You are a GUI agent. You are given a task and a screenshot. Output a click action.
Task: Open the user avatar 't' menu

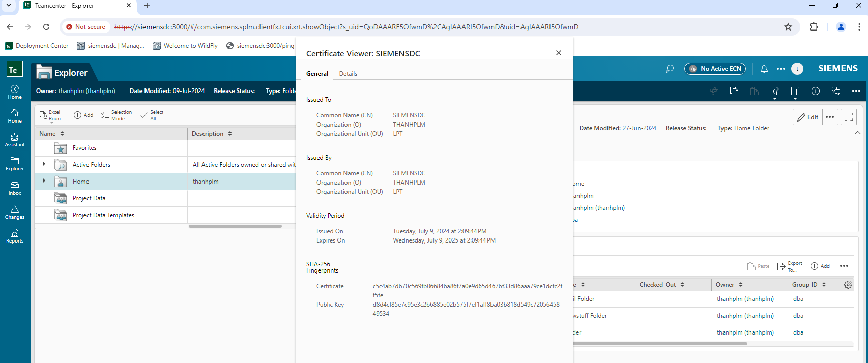(797, 69)
